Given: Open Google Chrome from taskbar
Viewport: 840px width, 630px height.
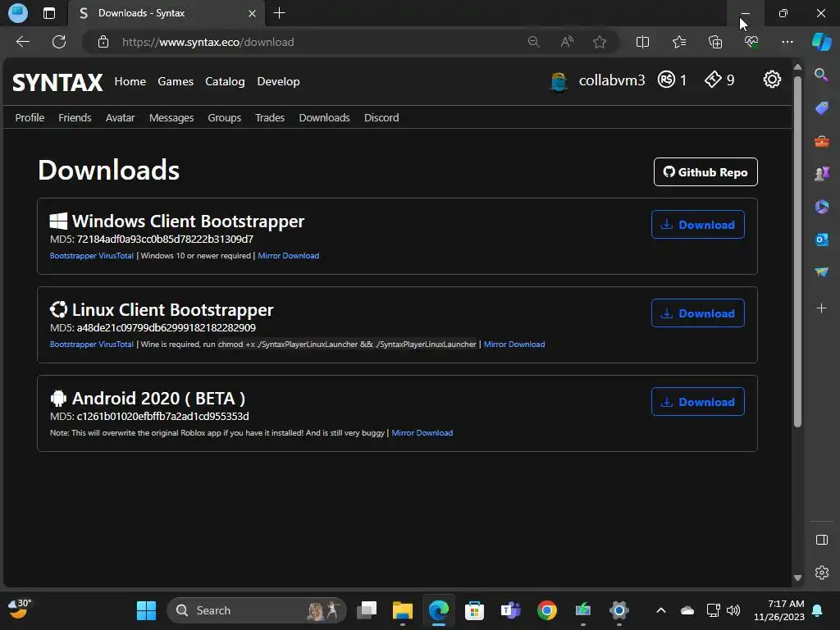Looking at the screenshot, I should tap(546, 610).
